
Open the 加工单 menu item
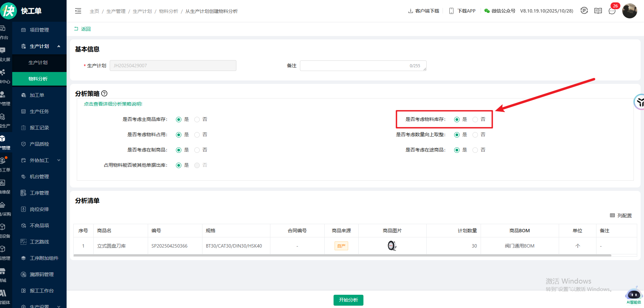[37, 95]
